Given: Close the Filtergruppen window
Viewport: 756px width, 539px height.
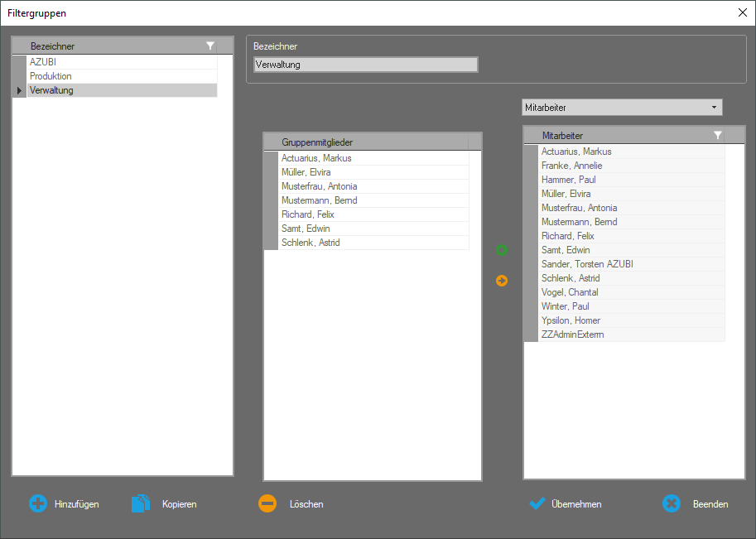Looking at the screenshot, I should [742, 12].
